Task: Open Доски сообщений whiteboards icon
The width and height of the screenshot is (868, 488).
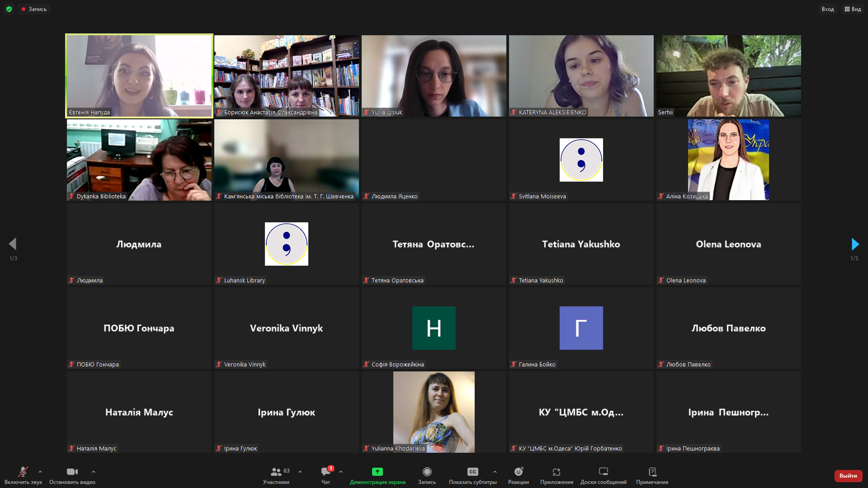Action: click(603, 472)
